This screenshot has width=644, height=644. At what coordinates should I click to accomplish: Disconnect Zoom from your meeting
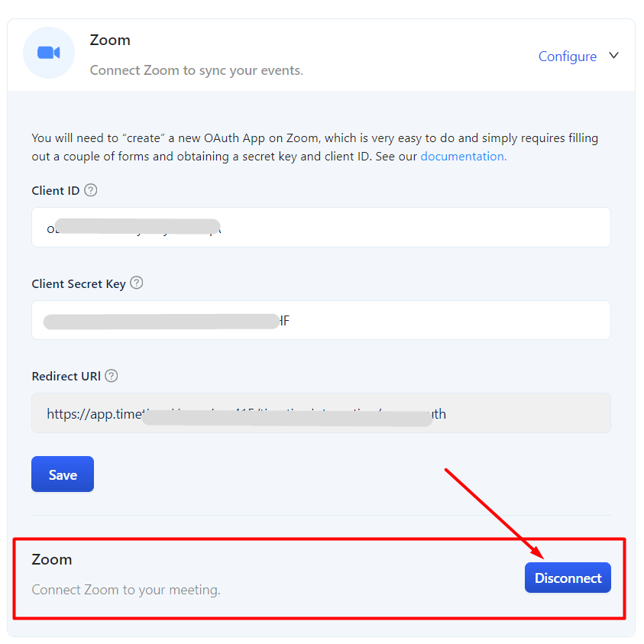coord(568,578)
